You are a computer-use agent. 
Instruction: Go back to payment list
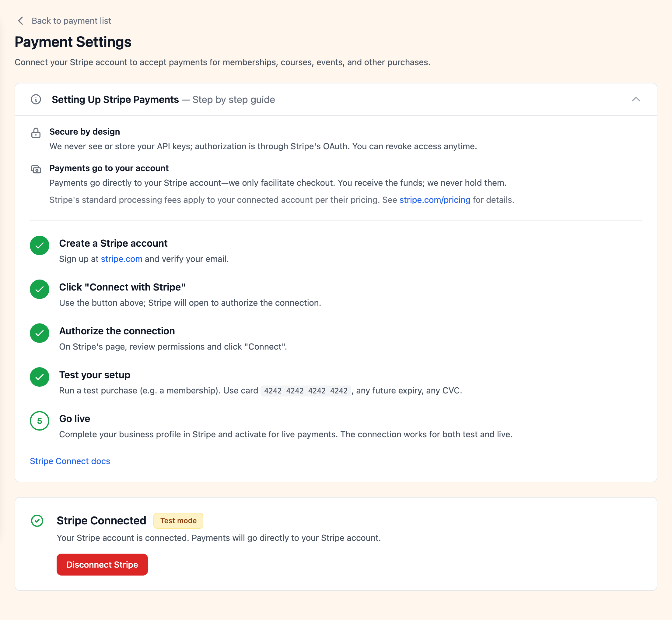[x=71, y=21]
